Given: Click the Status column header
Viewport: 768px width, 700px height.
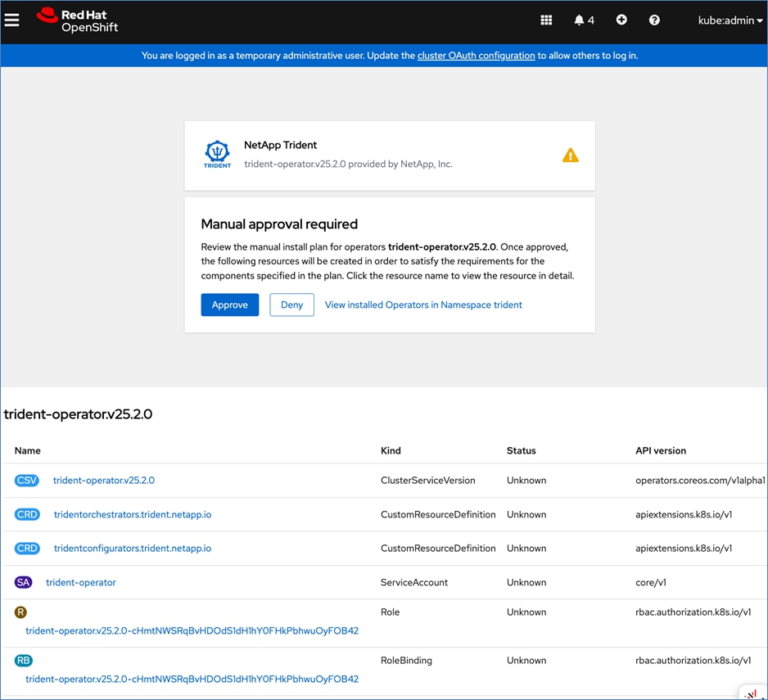Looking at the screenshot, I should (521, 450).
